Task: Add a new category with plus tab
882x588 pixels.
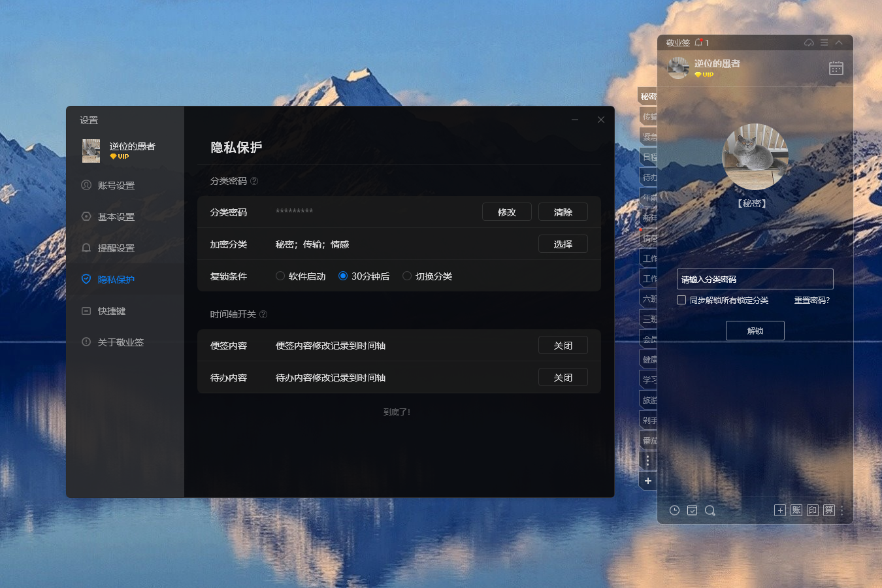Action: tap(647, 481)
